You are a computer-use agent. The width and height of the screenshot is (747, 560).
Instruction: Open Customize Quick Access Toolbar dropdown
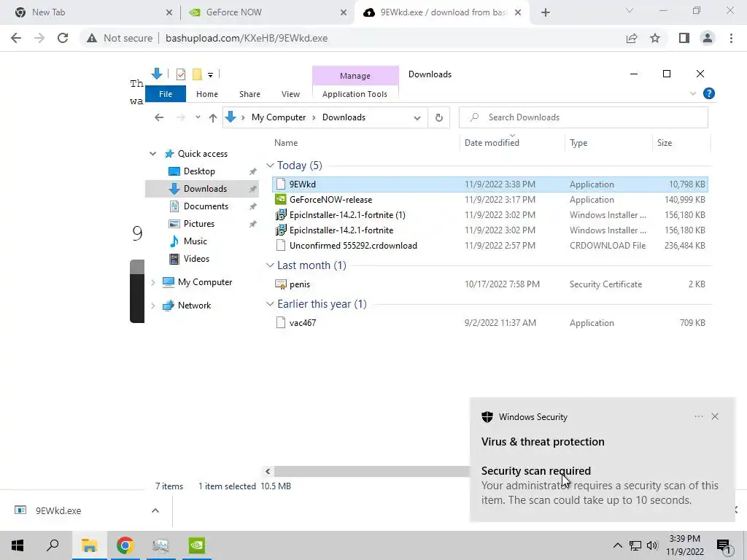coord(210,74)
